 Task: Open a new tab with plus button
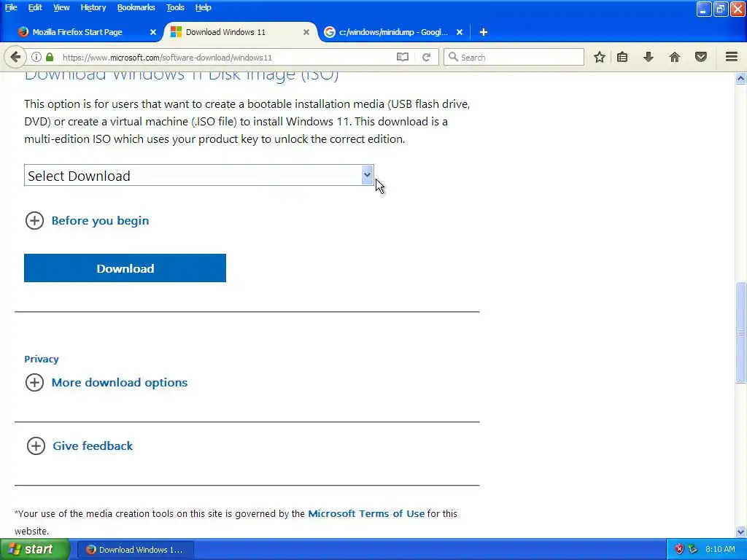coord(484,32)
